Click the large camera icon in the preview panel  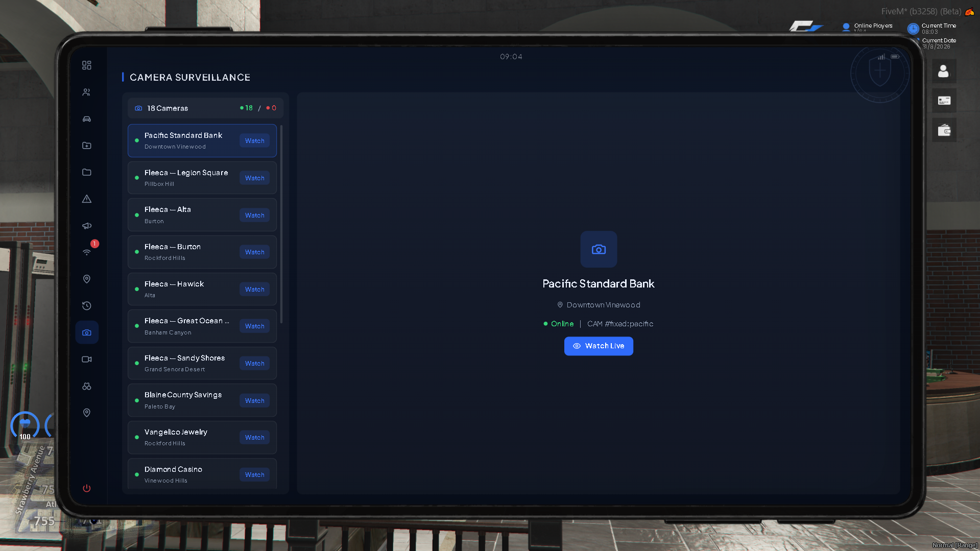click(x=599, y=249)
